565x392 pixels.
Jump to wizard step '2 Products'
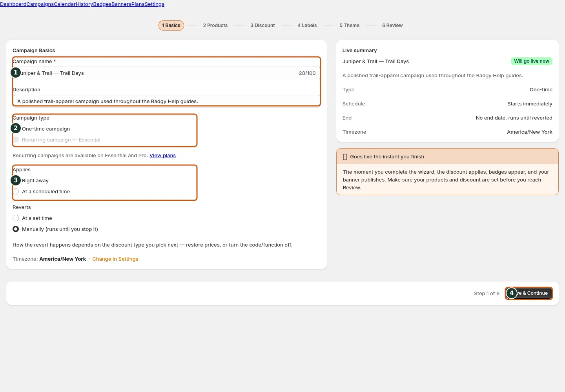(215, 25)
